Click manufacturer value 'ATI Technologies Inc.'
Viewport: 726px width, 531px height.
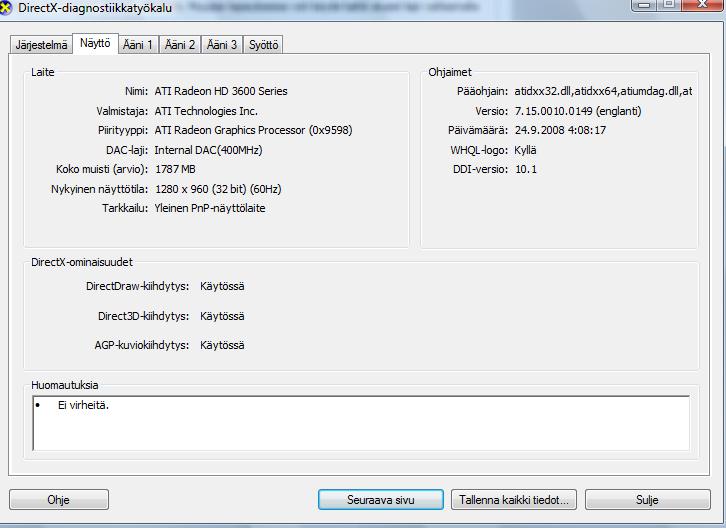click(x=206, y=111)
